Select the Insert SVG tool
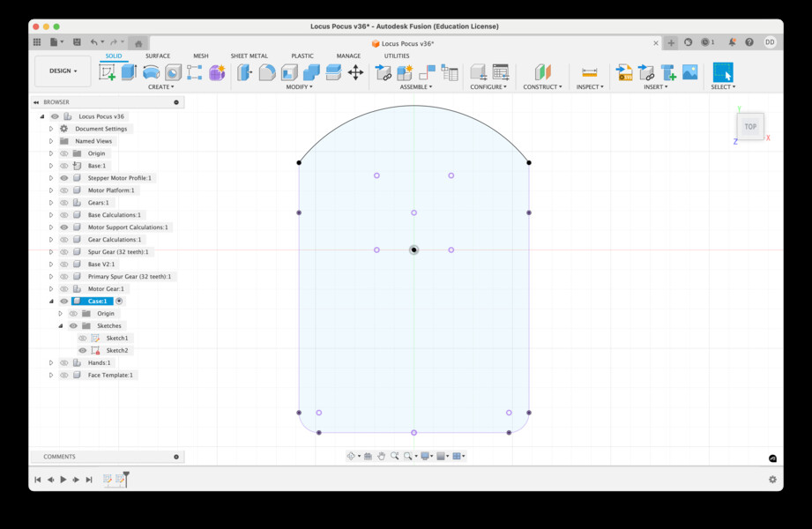This screenshot has width=812, height=529. [624, 72]
